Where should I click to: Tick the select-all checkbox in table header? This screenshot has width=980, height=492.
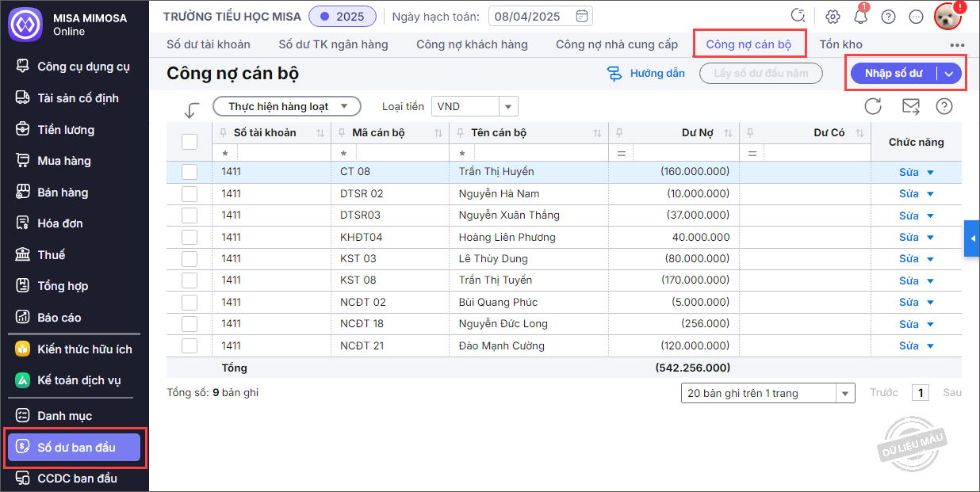click(189, 142)
